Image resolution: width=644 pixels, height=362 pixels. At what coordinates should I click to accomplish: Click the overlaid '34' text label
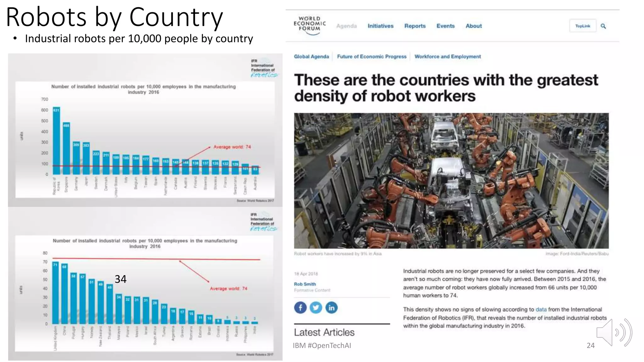pos(120,279)
